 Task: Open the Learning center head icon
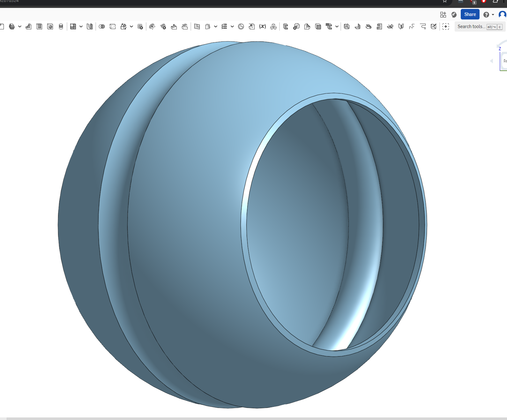point(454,14)
